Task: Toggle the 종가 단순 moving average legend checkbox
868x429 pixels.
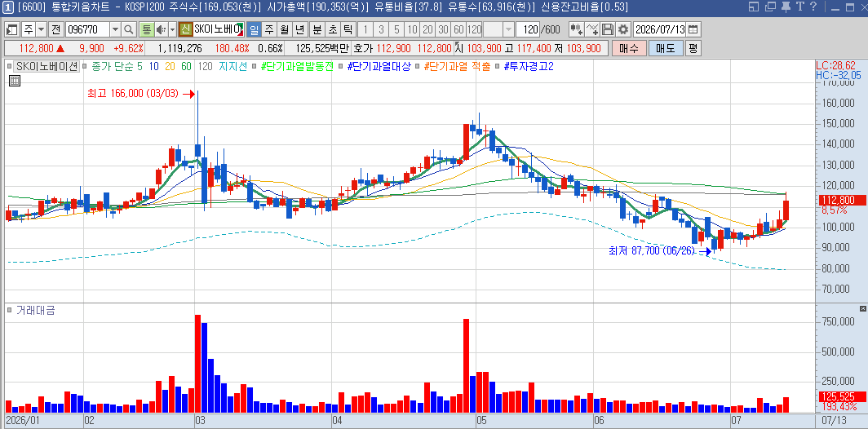Action: tap(85, 66)
